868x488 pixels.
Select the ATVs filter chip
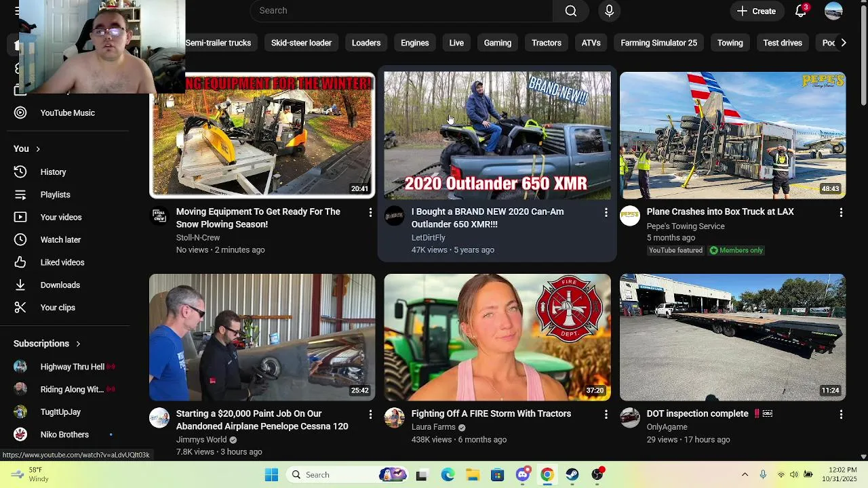(591, 43)
